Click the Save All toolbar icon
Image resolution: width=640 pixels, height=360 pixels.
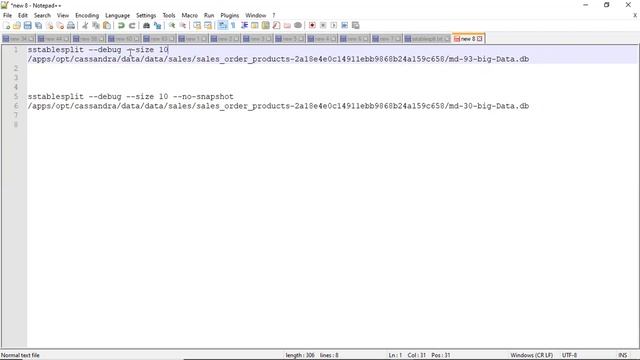(38, 25)
